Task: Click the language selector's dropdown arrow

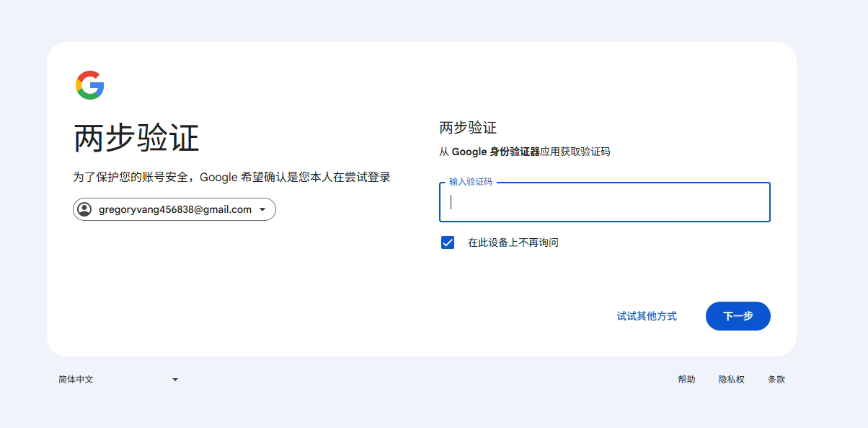Action: point(174,380)
